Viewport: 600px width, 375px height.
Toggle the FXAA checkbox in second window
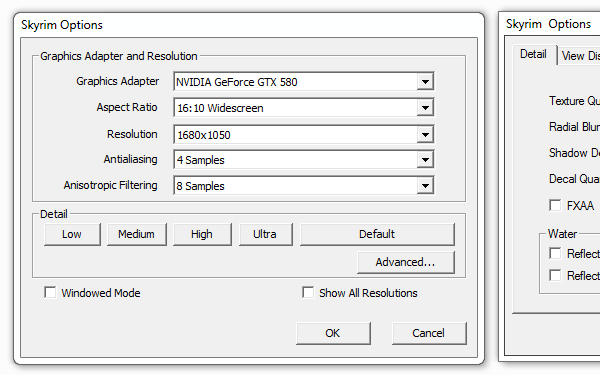coord(555,205)
